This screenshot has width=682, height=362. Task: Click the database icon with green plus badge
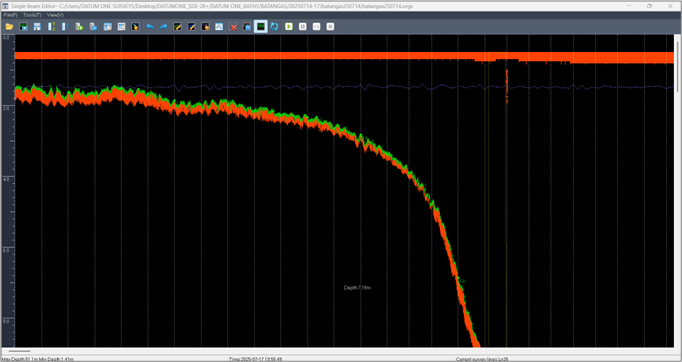pos(79,27)
